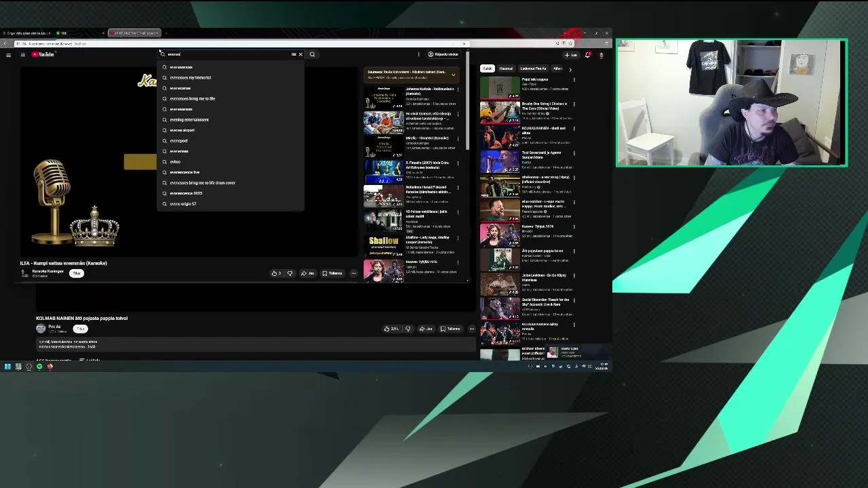
Task: Open options menu for Johanna Kurkela karaoke video
Action: point(458,89)
